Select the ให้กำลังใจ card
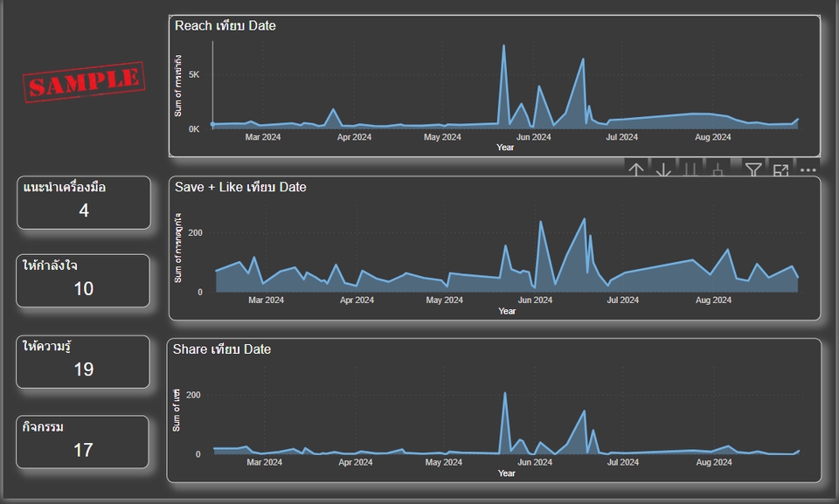The height and width of the screenshot is (504, 839). 83,281
